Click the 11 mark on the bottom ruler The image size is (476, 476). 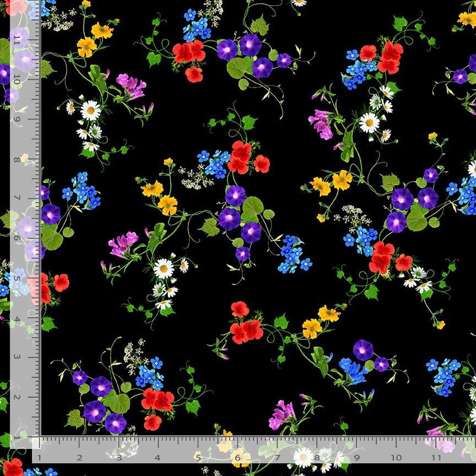[436, 458]
